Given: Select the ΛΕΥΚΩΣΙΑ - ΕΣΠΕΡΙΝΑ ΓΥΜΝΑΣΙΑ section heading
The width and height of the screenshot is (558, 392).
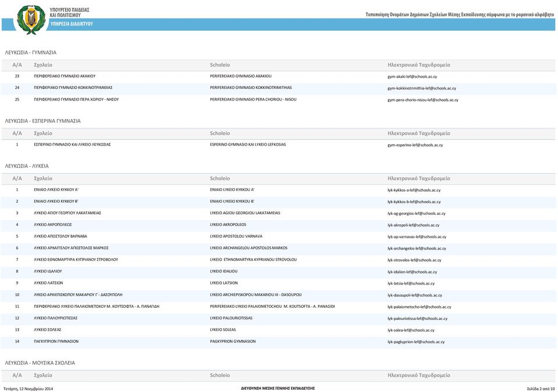Looking at the screenshot, I should point(42,121).
